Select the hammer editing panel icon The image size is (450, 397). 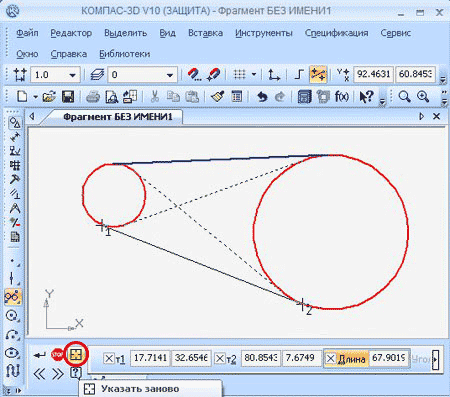(x=15, y=180)
